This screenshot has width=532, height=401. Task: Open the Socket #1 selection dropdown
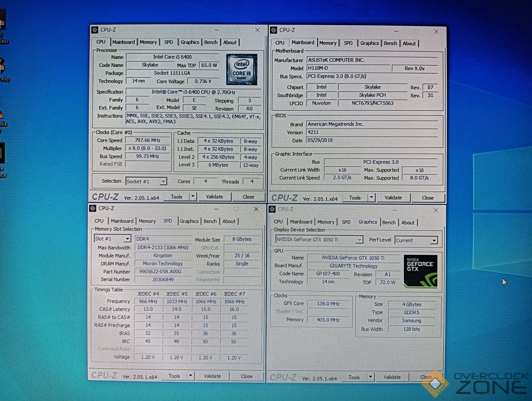click(163, 181)
